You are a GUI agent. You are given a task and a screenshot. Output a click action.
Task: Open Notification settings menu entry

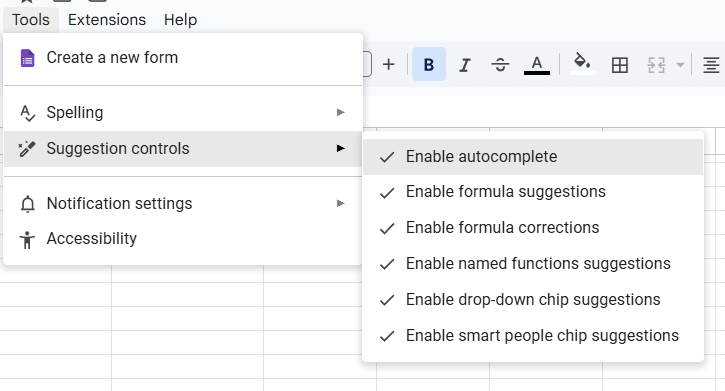(x=183, y=203)
